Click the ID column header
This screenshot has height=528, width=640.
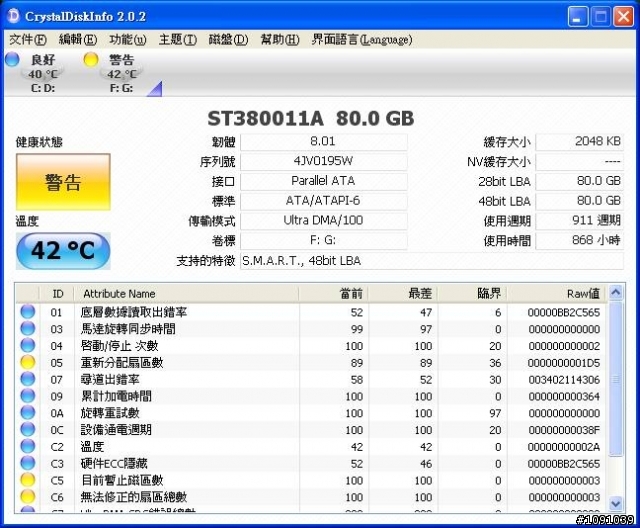(57, 294)
